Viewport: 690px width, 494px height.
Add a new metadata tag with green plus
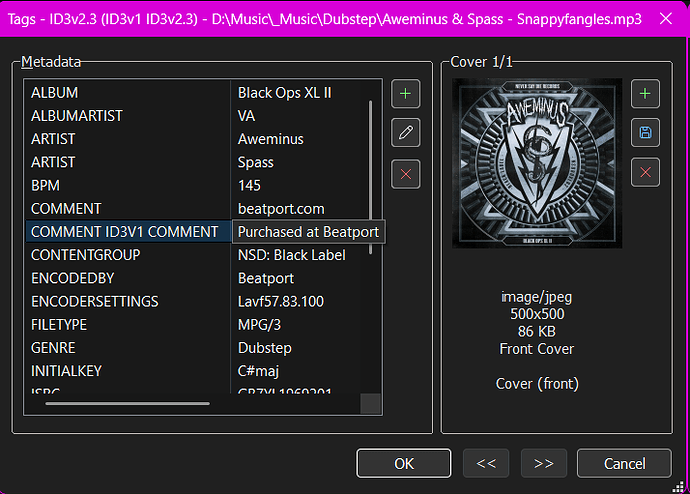(x=405, y=94)
